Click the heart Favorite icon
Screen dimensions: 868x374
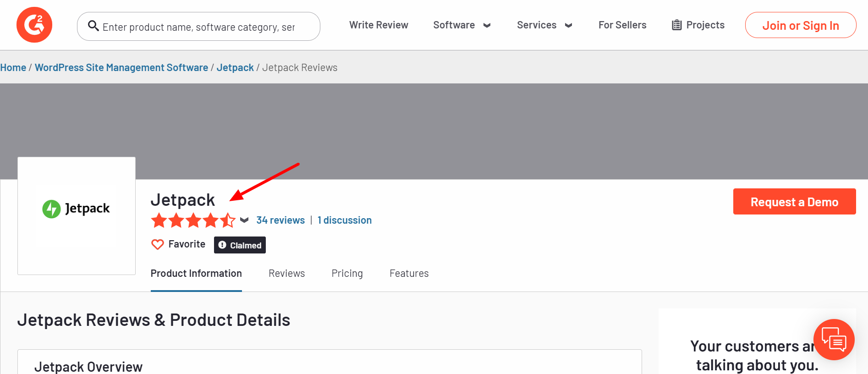157,244
